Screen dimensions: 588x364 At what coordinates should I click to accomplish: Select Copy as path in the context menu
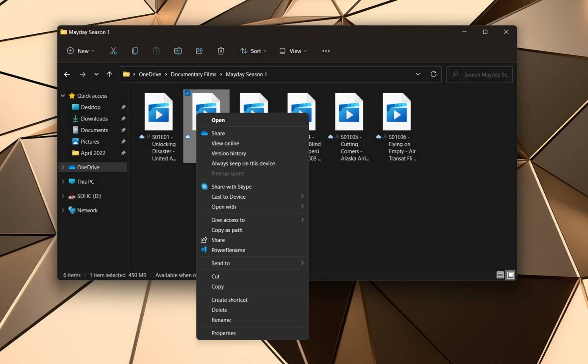227,230
